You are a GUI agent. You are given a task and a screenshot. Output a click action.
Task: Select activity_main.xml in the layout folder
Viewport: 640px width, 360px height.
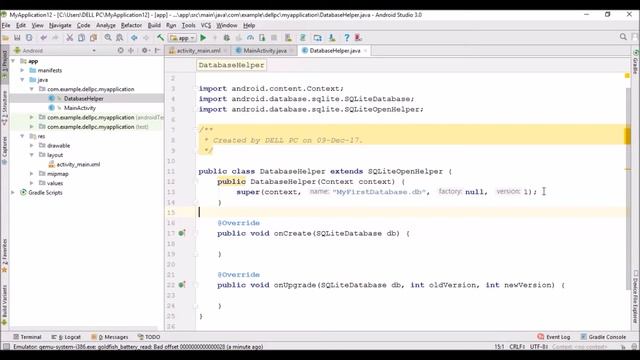click(x=78, y=164)
